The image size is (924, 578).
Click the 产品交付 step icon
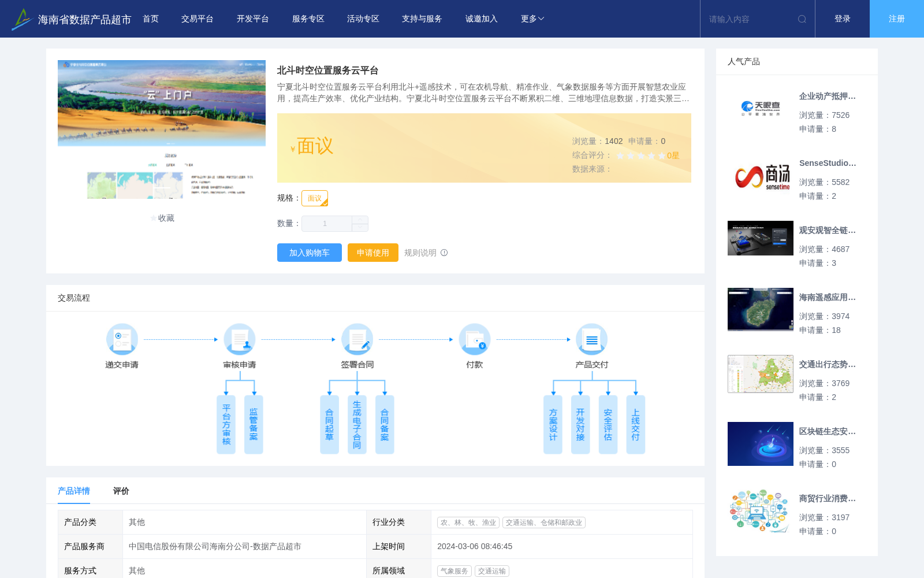click(592, 339)
